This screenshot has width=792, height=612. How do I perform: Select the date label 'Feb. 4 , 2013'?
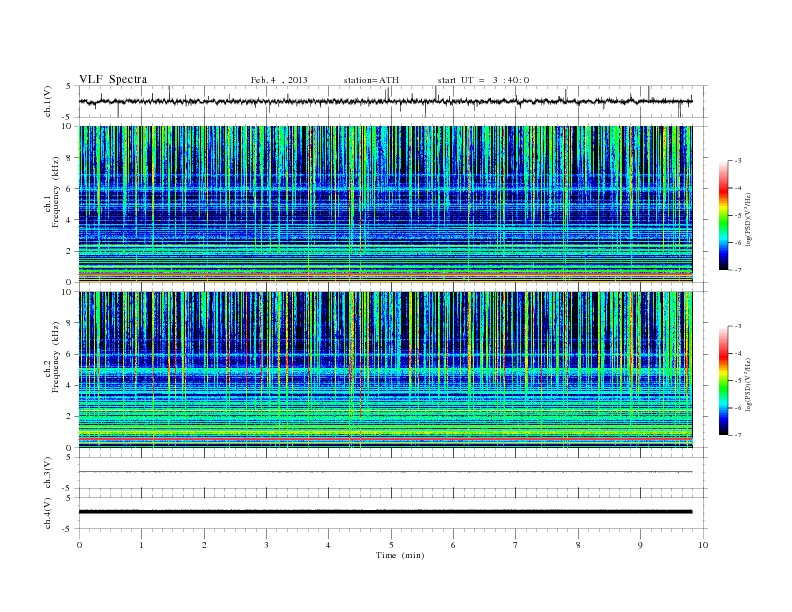(x=279, y=80)
